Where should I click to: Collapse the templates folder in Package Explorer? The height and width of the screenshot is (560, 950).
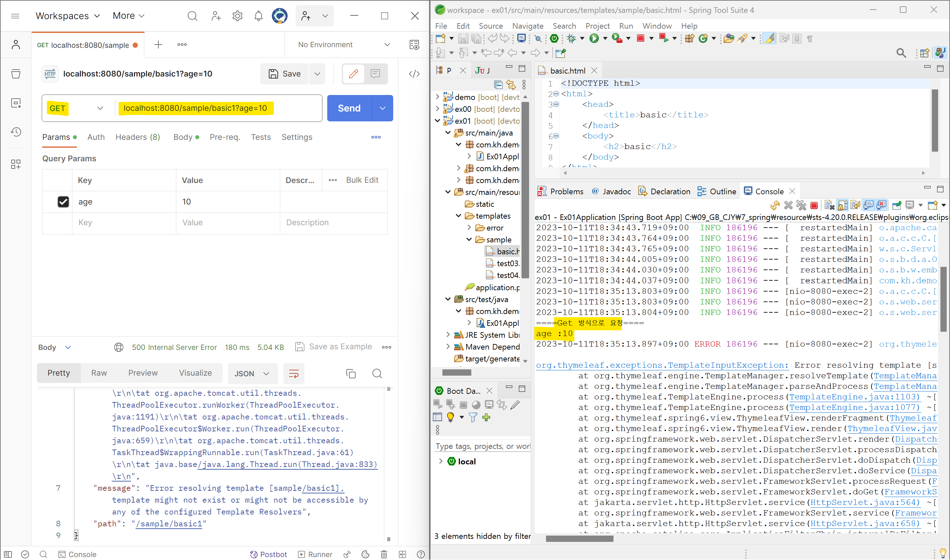459,216
